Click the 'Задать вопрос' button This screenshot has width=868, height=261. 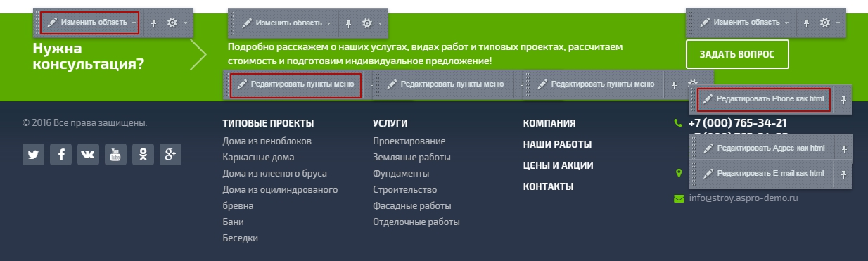(x=737, y=54)
